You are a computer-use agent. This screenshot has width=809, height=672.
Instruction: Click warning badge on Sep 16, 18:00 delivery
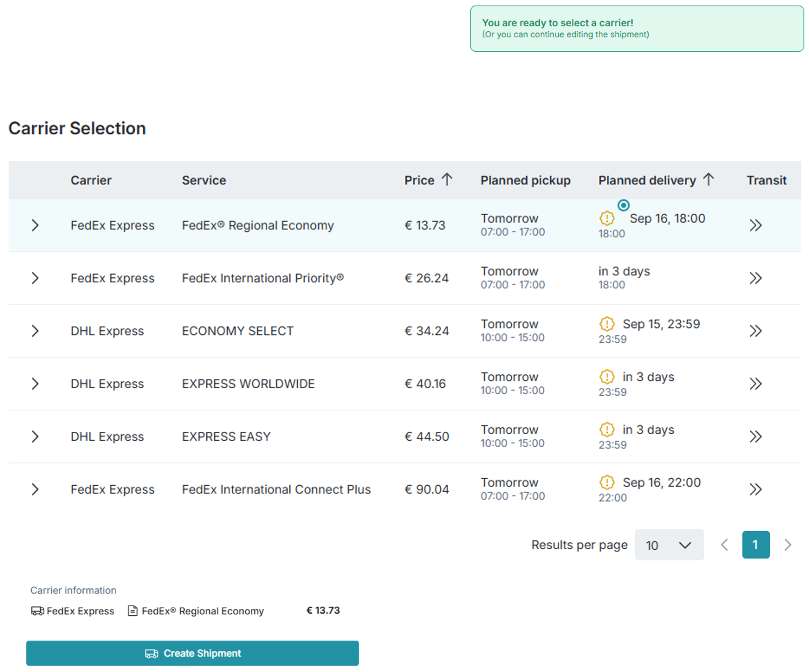click(x=607, y=218)
